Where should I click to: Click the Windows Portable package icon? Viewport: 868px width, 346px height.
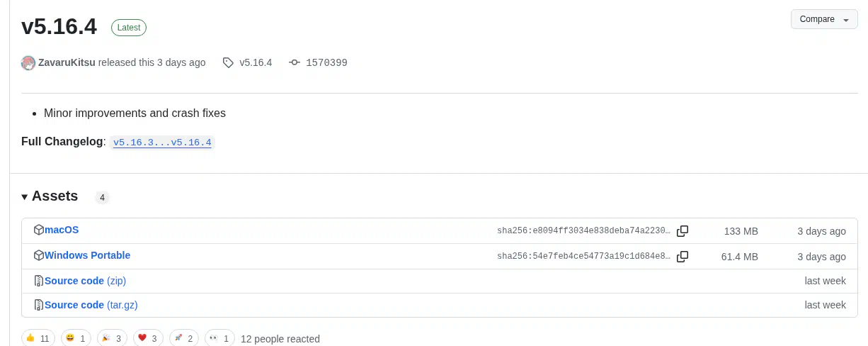(x=39, y=255)
